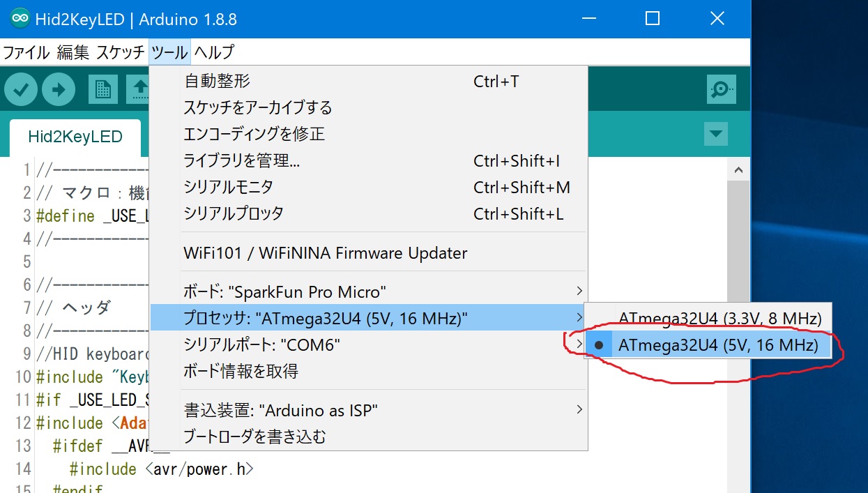Choose 自動整形 from the menu
This screenshot has height=493, width=868.
coord(369,82)
